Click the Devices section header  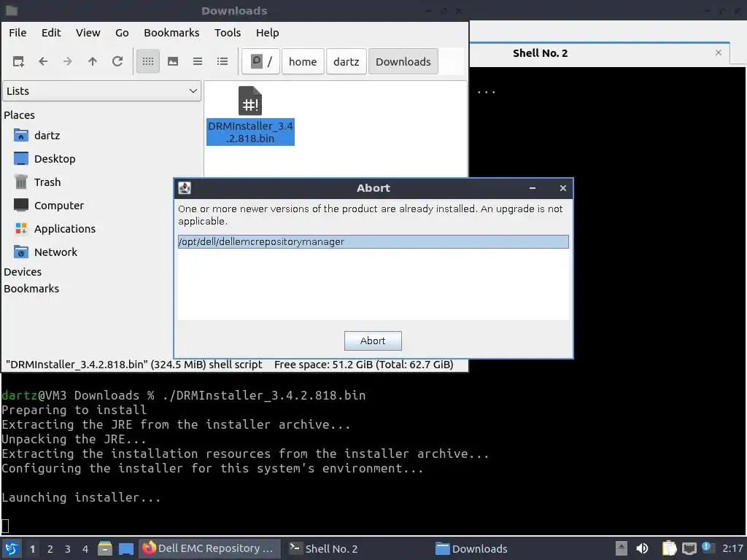[23, 272]
